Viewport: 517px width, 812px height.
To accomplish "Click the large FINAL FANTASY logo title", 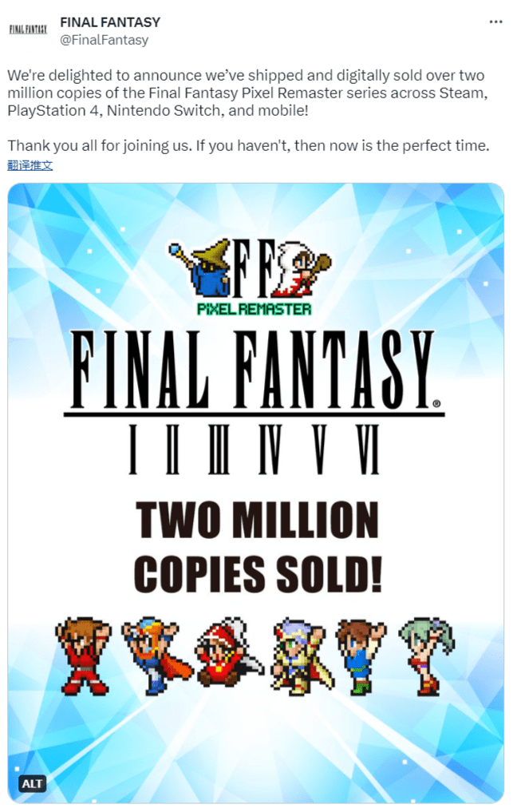I will pyautogui.click(x=254, y=370).
